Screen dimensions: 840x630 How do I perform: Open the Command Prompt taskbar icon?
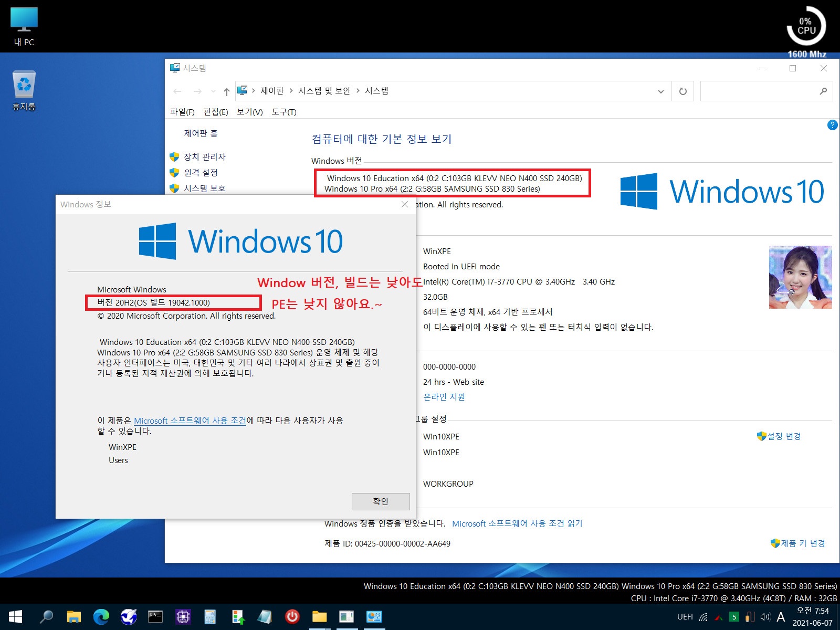click(155, 616)
